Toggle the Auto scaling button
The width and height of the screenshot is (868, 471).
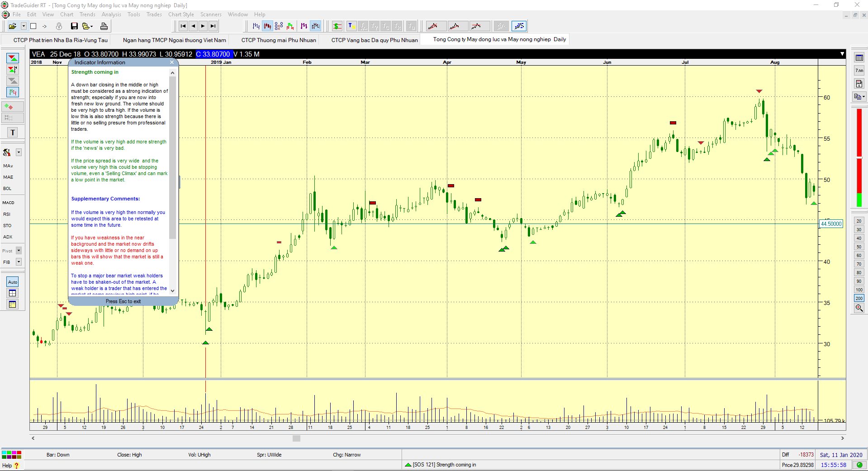click(13, 282)
